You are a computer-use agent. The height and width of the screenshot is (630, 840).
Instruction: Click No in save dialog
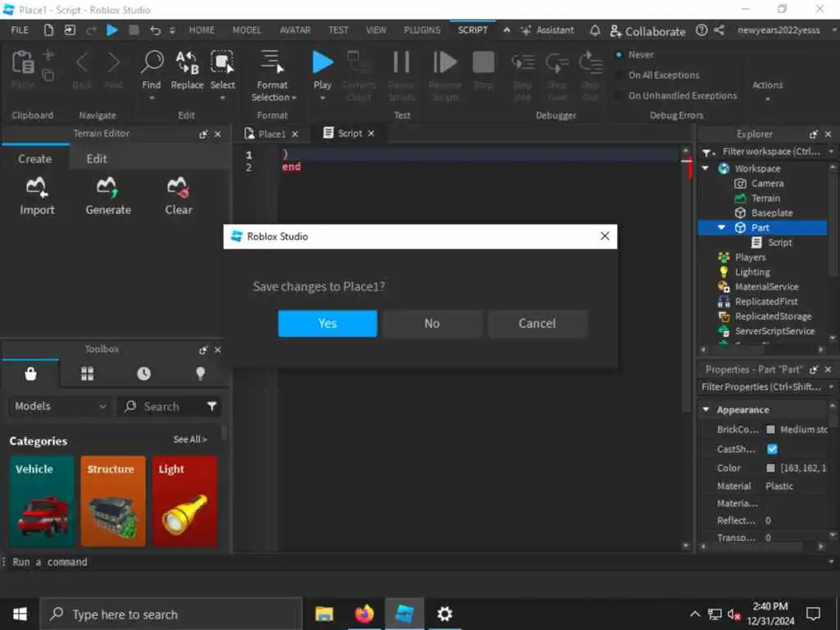pos(431,323)
